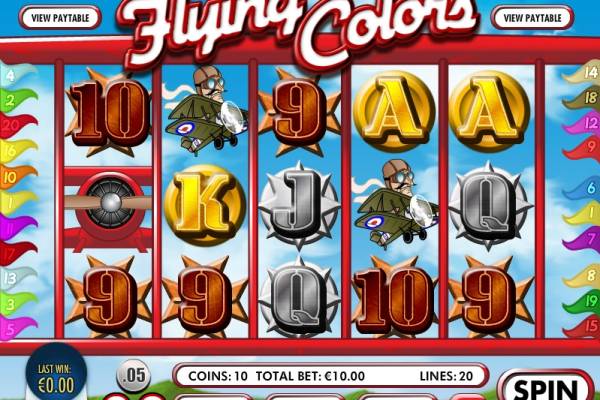Select the .05 coin value chip
This screenshot has width=600, height=400.
pos(134,375)
